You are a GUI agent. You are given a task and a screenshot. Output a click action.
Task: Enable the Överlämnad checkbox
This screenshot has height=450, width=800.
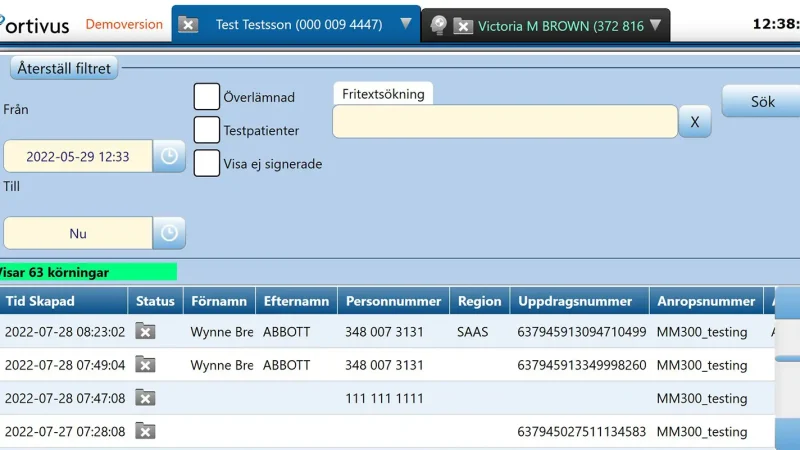[x=207, y=97]
